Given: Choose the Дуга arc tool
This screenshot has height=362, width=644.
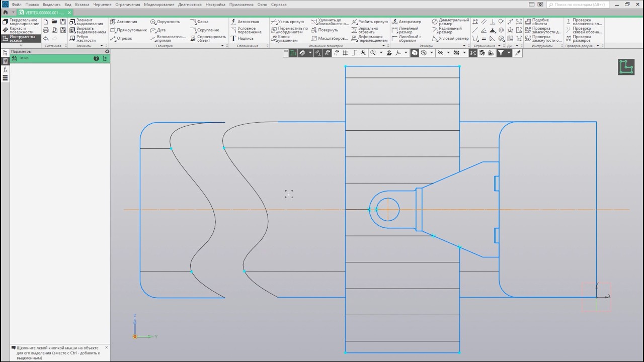Looking at the screenshot, I should tap(157, 30).
